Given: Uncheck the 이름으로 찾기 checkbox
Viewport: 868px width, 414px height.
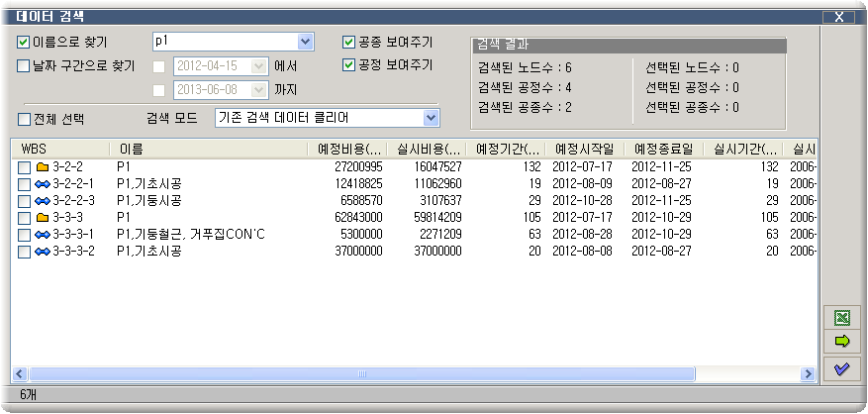Looking at the screenshot, I should 24,43.
